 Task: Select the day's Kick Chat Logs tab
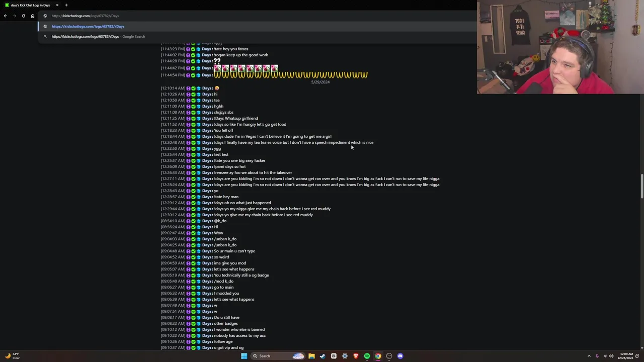coord(30,5)
